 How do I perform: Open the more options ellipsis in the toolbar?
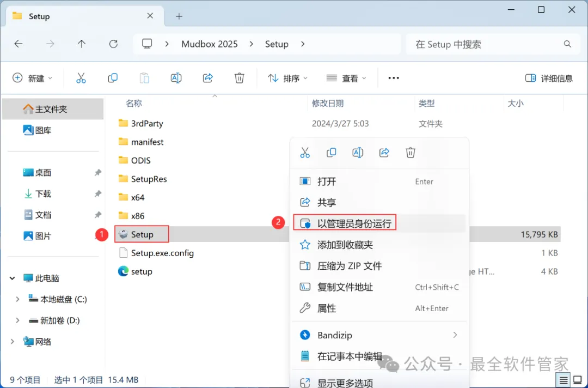click(x=394, y=78)
